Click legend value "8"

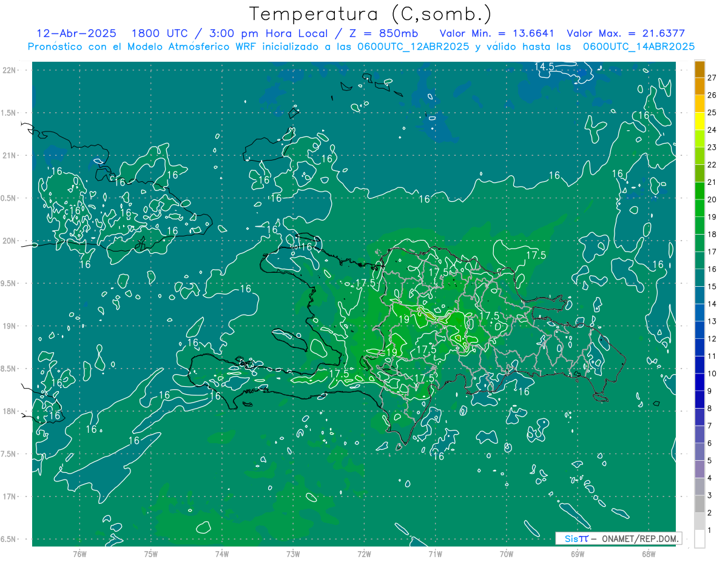coord(710,408)
